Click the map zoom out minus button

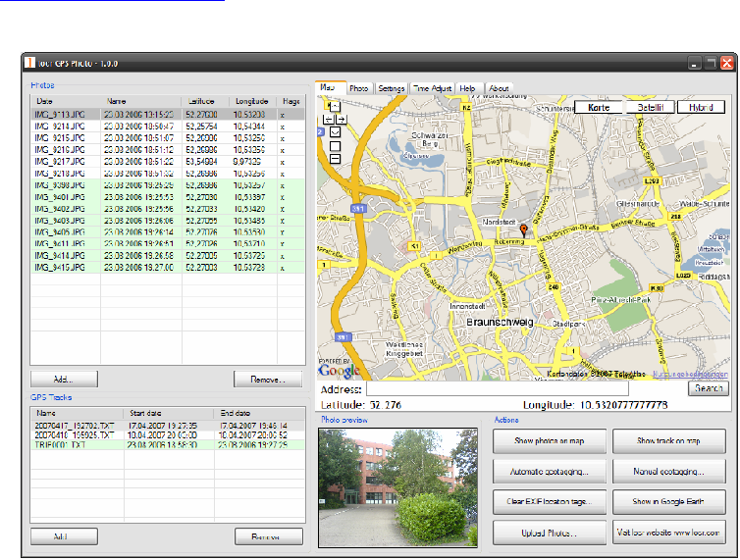(x=335, y=158)
